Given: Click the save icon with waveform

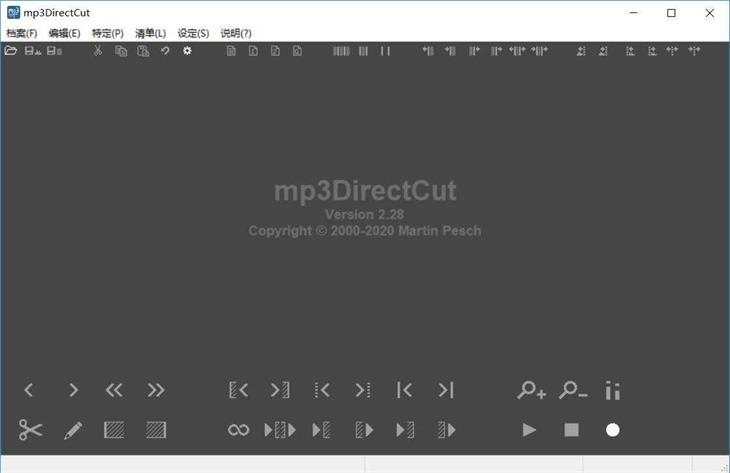Looking at the screenshot, I should [x=33, y=51].
